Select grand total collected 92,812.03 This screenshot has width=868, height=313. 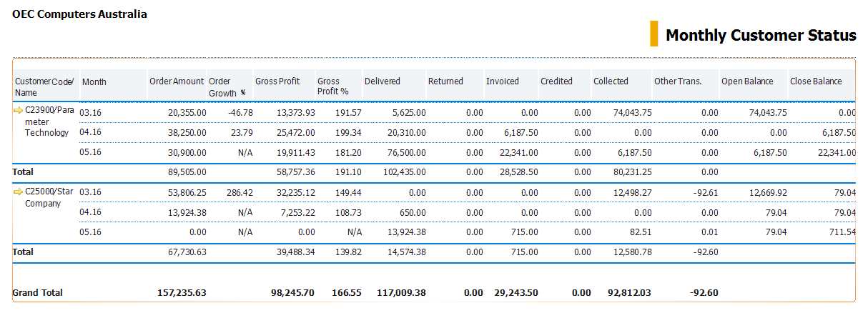point(630,293)
